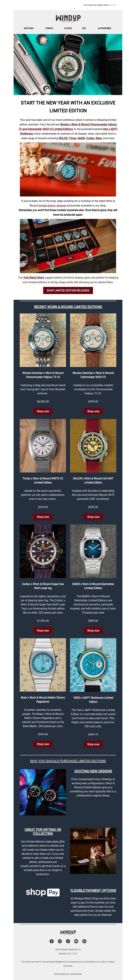Click the hero watch banner image
This screenshot has height=980, width=136.
point(68,64)
